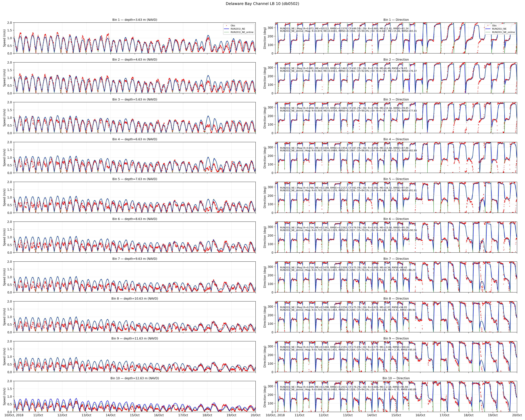Click the red Obs marker in Bin 1 speed legend
Viewport: 525px width, 420px height.
point(227,26)
